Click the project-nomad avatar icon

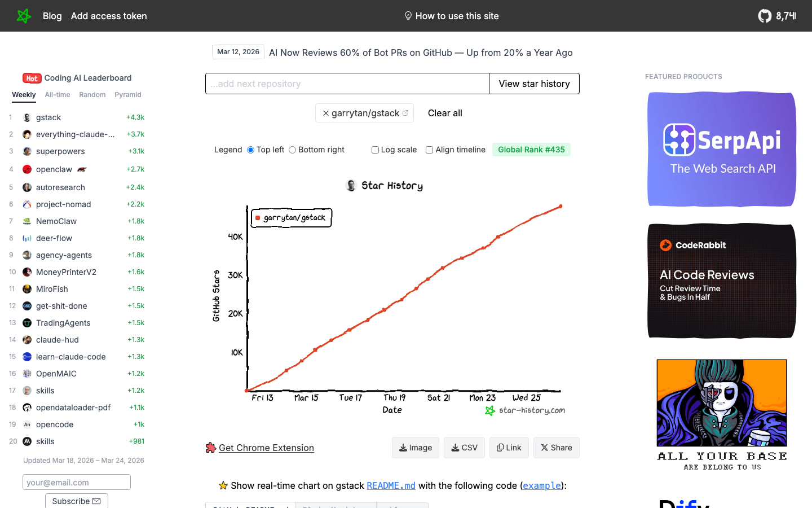pos(27,204)
